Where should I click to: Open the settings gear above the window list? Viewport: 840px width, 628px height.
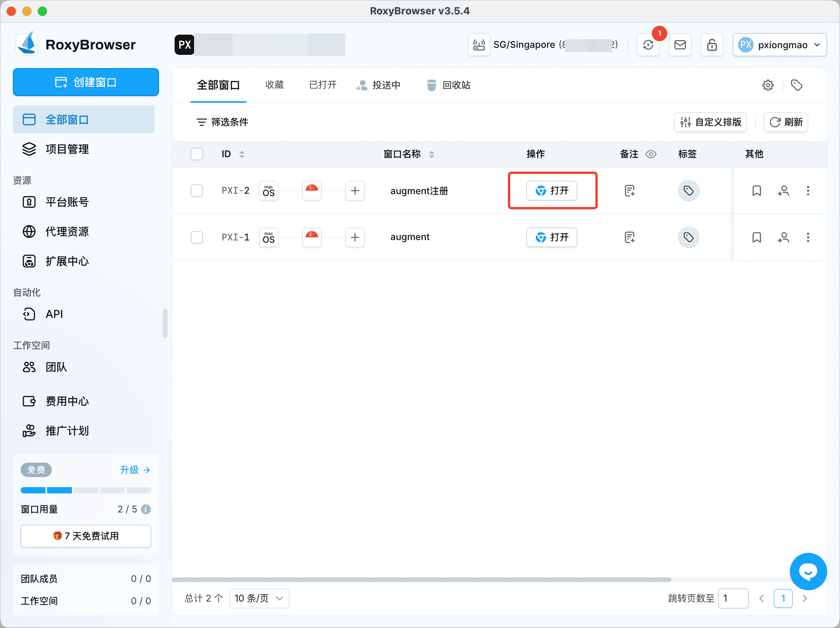(768, 85)
